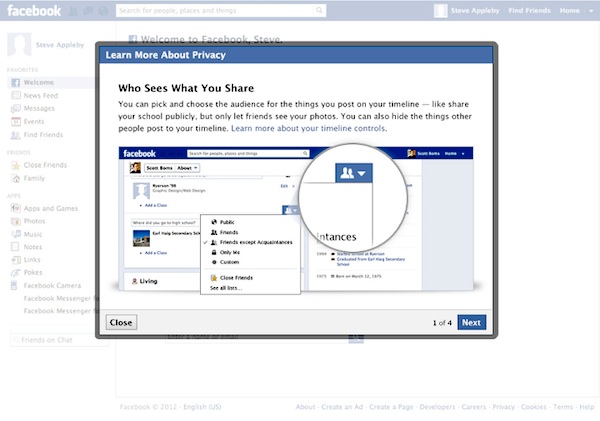600x421 pixels.
Task: Click the Find Friends sidebar icon
Action: [16, 135]
